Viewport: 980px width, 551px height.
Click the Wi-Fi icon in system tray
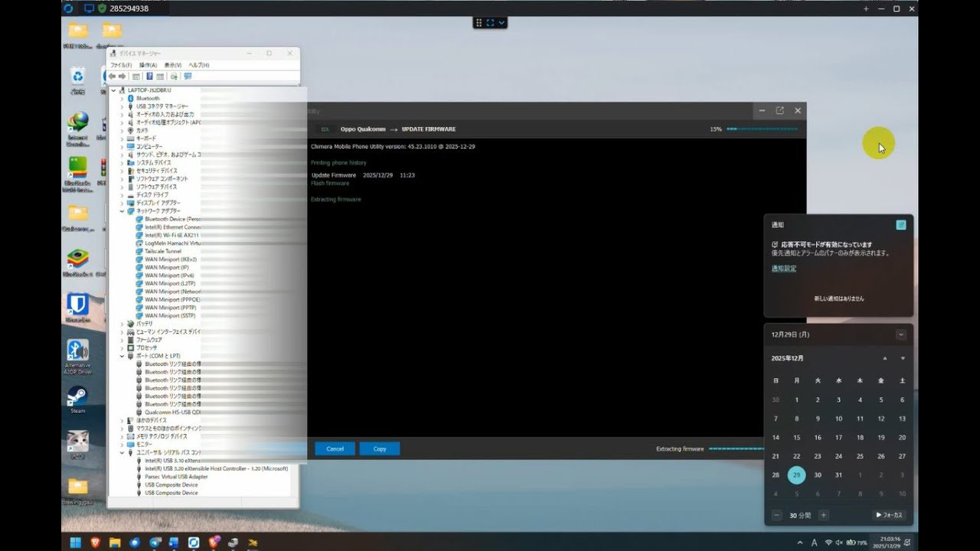pos(828,543)
